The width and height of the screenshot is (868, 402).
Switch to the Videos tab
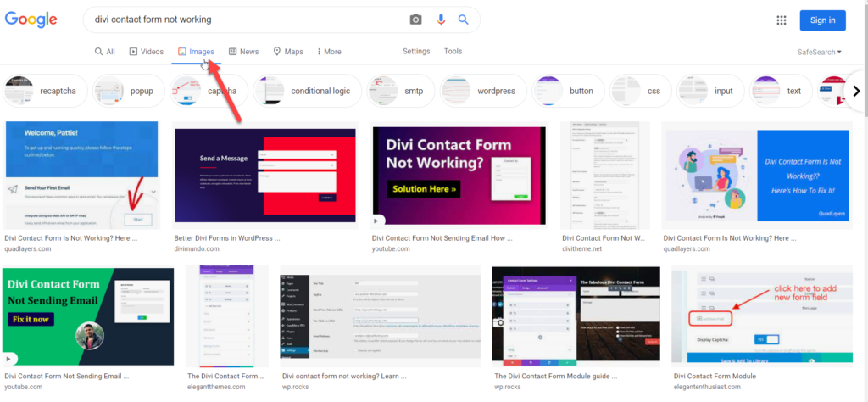(147, 52)
